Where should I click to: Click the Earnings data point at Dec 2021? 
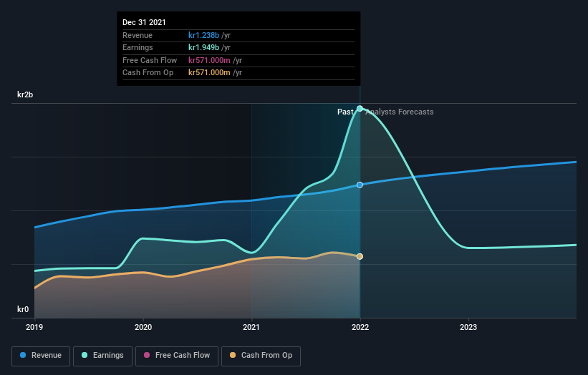click(360, 109)
